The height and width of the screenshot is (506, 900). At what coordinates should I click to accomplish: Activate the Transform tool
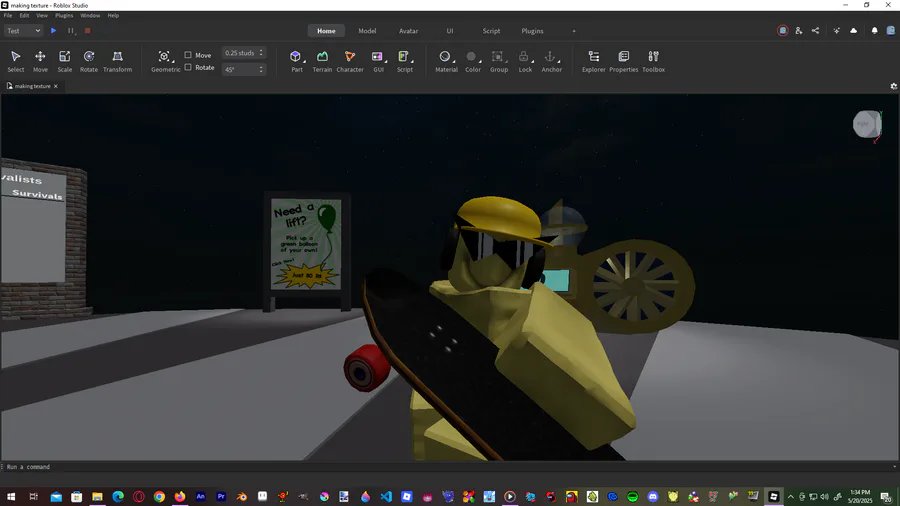117,61
